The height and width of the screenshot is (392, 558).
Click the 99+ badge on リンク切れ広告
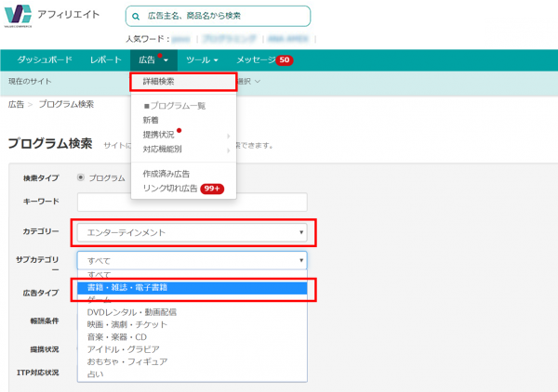(212, 189)
